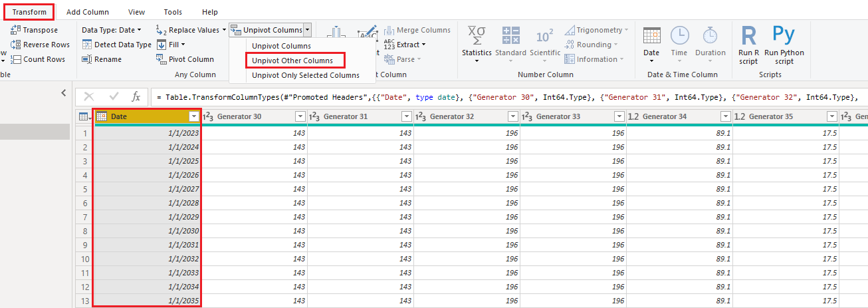Click the Count Rows button
Viewport: 868px width, 308px height.
[x=38, y=59]
